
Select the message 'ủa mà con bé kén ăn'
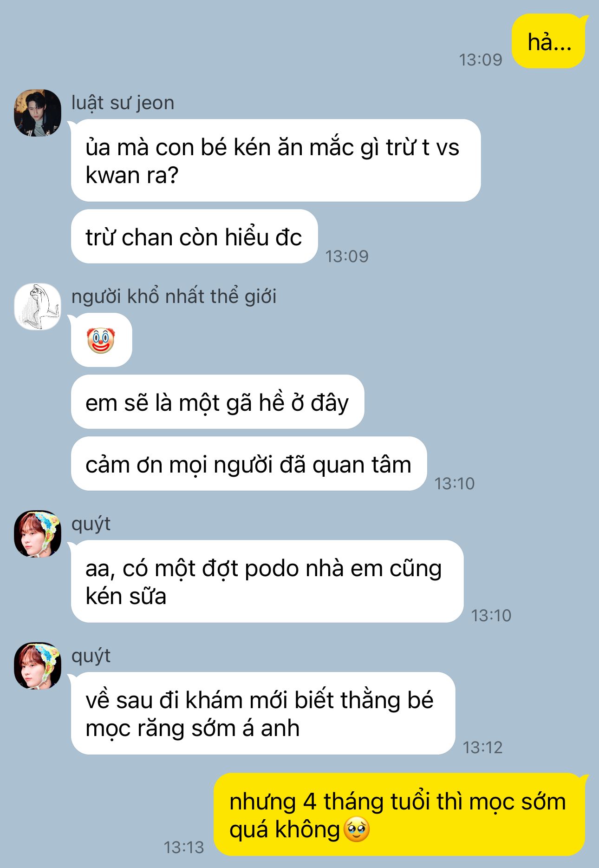point(276,160)
